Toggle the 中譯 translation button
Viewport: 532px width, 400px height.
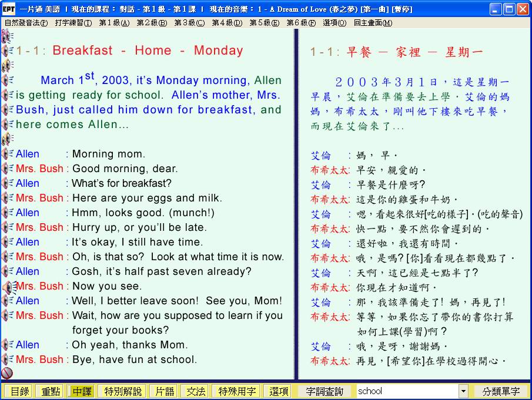pos(82,391)
